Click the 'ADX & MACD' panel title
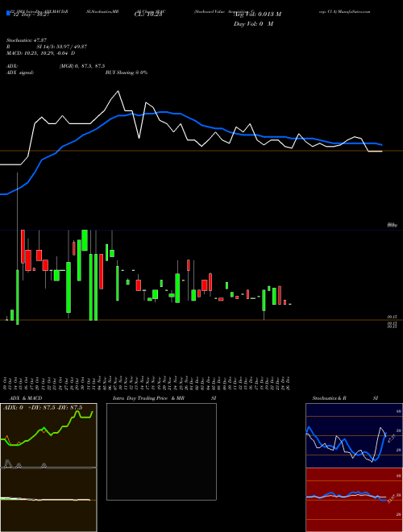The width and height of the screenshot is (403, 532). click(x=26, y=398)
